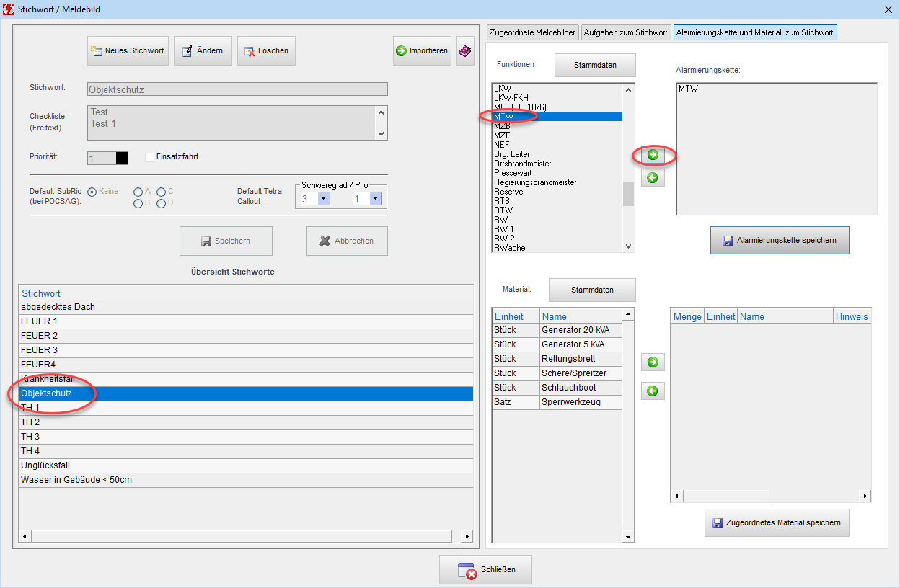Add selected function to Alarmierungskette with green arrow

653,155
